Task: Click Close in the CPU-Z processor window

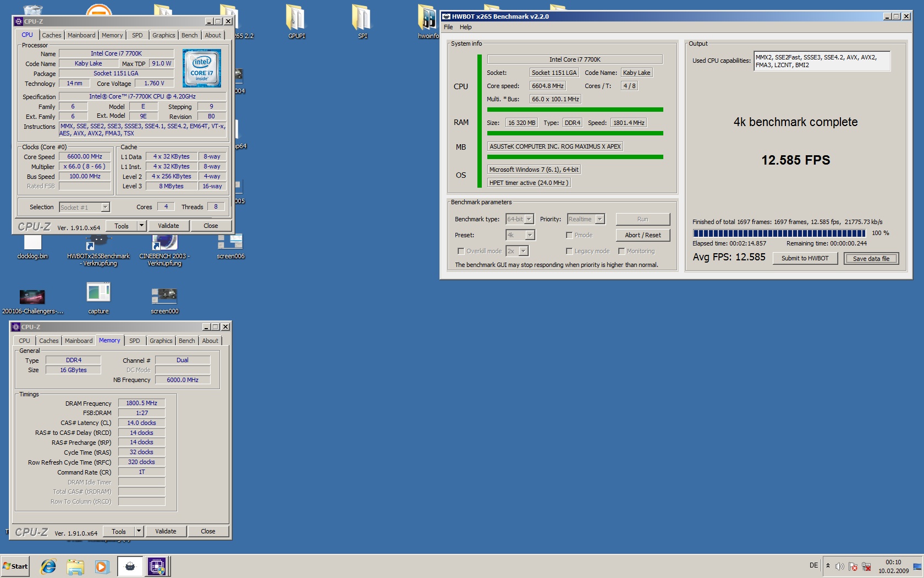Action: point(211,226)
